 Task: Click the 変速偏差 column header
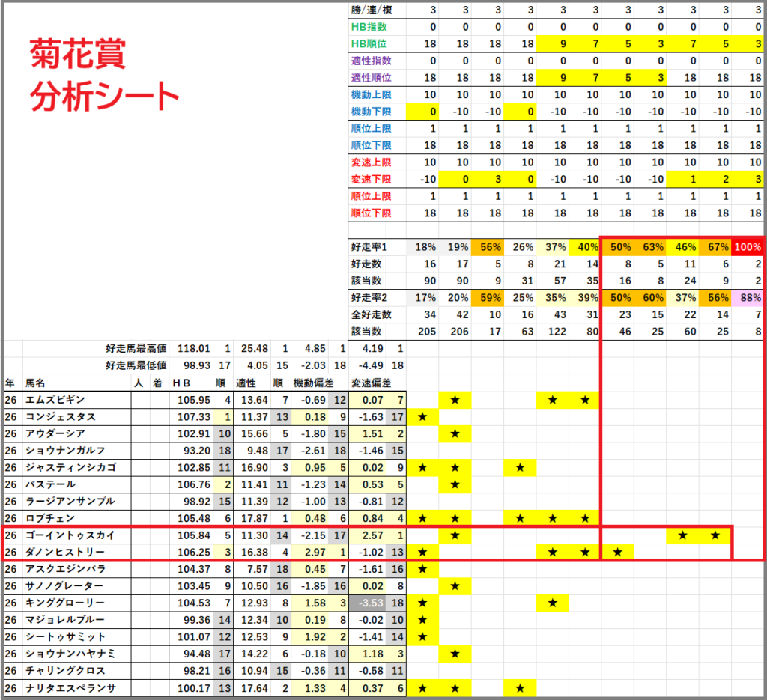pos(371,383)
